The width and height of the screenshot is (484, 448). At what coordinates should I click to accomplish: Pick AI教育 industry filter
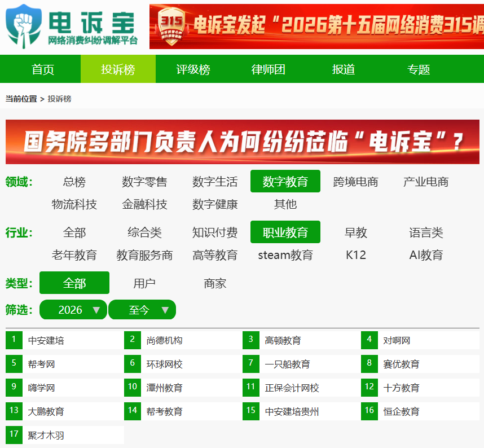coord(426,255)
